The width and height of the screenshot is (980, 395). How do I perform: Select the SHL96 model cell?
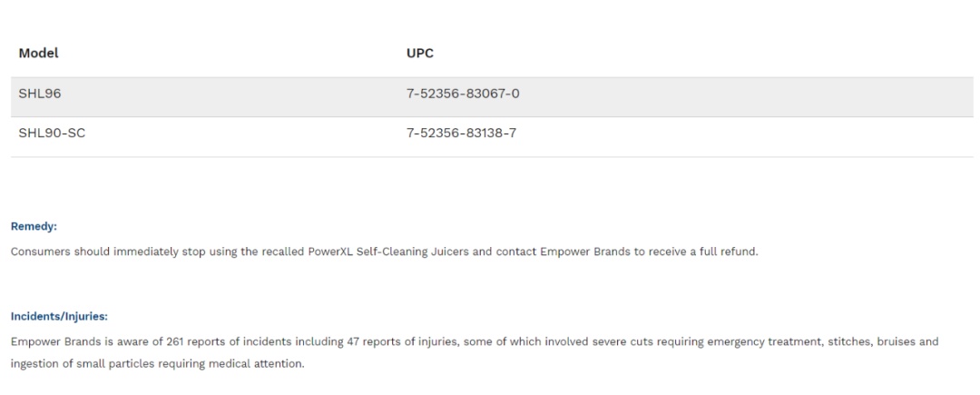pyautogui.click(x=39, y=94)
